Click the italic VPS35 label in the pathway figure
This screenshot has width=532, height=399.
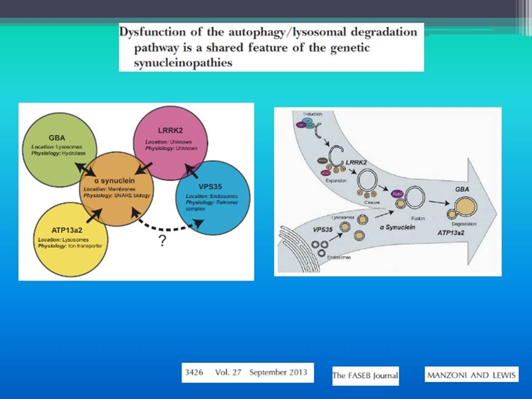pyautogui.click(x=323, y=229)
